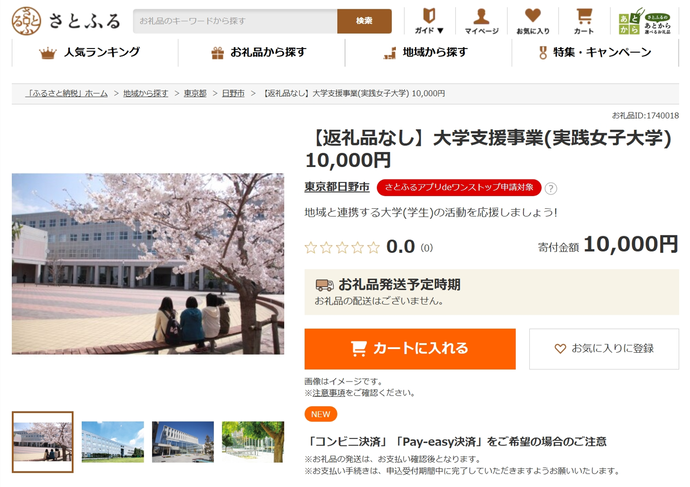Screen dimensions: 690x487
Task: Click the NEW orange badge
Action: pos(321,414)
